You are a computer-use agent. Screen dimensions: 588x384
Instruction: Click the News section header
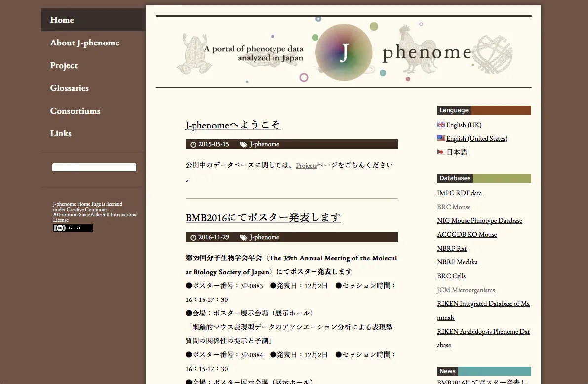coord(484,371)
